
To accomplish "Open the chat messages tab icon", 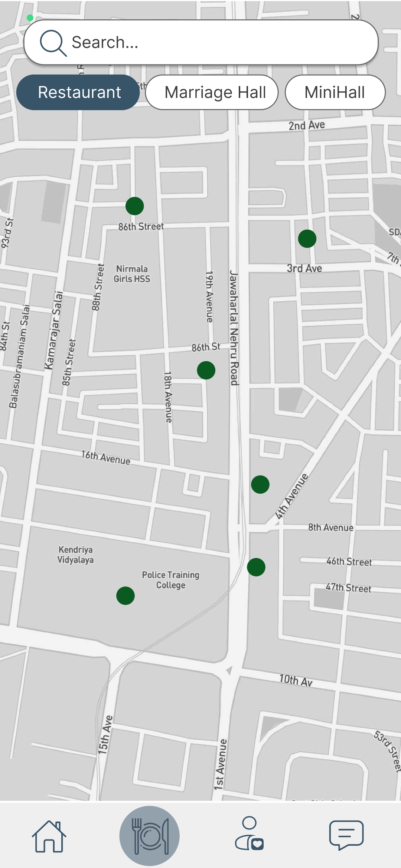I will (x=346, y=835).
